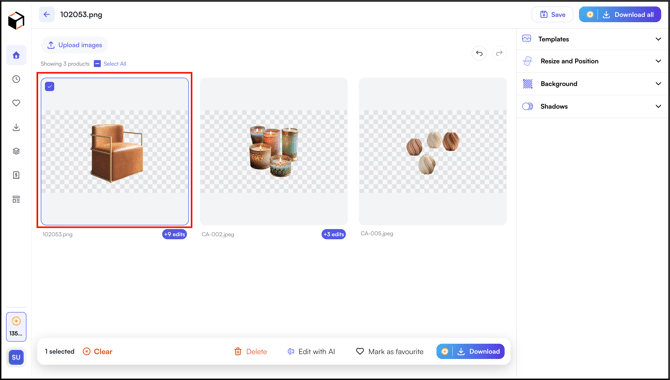Click the Select All link

pyautogui.click(x=115, y=64)
